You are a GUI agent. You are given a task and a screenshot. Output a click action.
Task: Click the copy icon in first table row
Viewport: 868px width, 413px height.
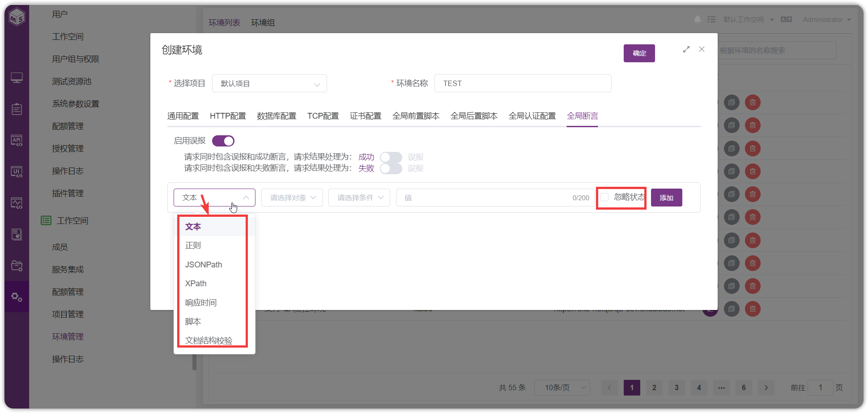[732, 103]
